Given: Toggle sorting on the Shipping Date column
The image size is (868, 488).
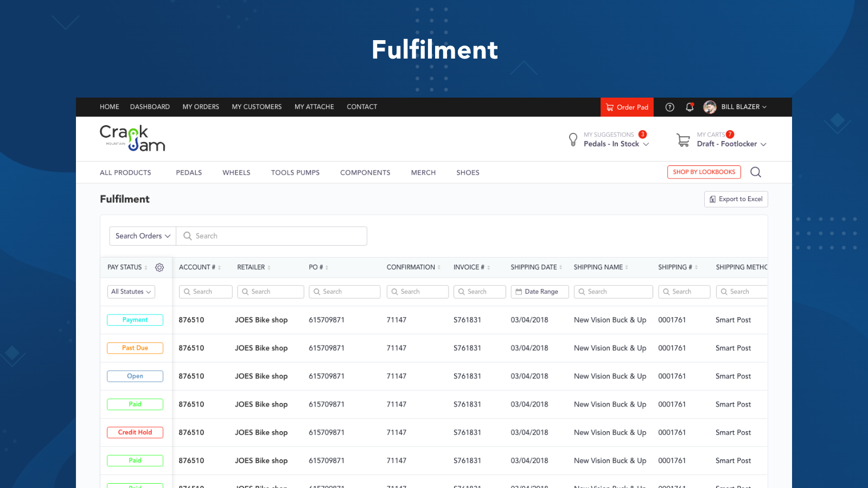Looking at the screenshot, I should (x=563, y=267).
